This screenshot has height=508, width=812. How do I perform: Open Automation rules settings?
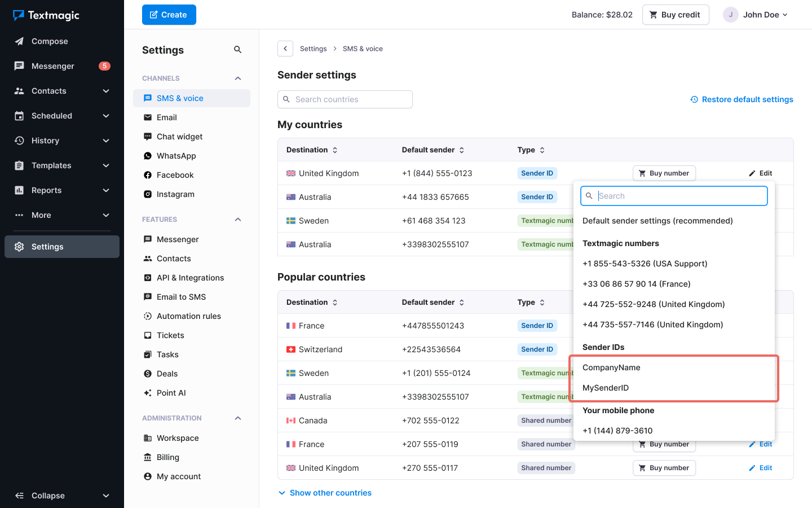coord(188,316)
